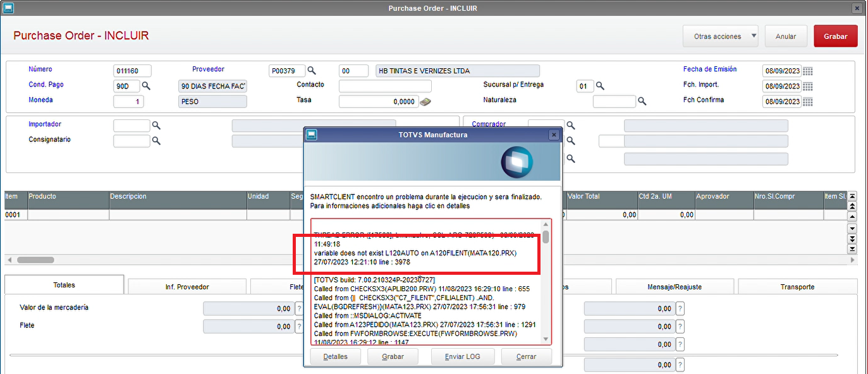Click the grid page-down double arrow

coord(852,238)
